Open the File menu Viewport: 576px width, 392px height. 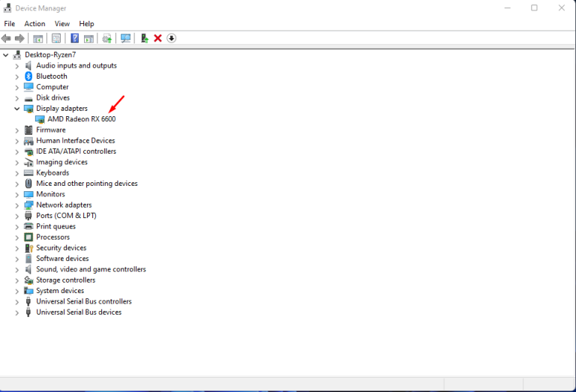pos(10,24)
